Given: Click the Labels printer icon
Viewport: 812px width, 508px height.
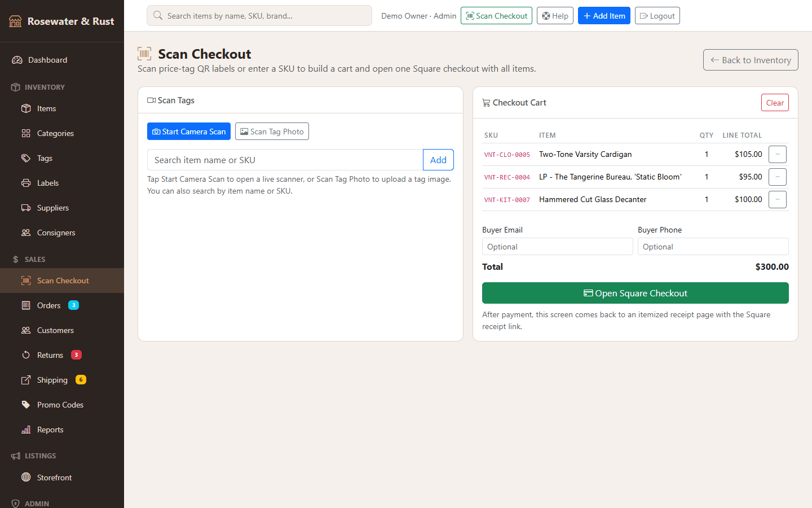Looking at the screenshot, I should coord(26,183).
